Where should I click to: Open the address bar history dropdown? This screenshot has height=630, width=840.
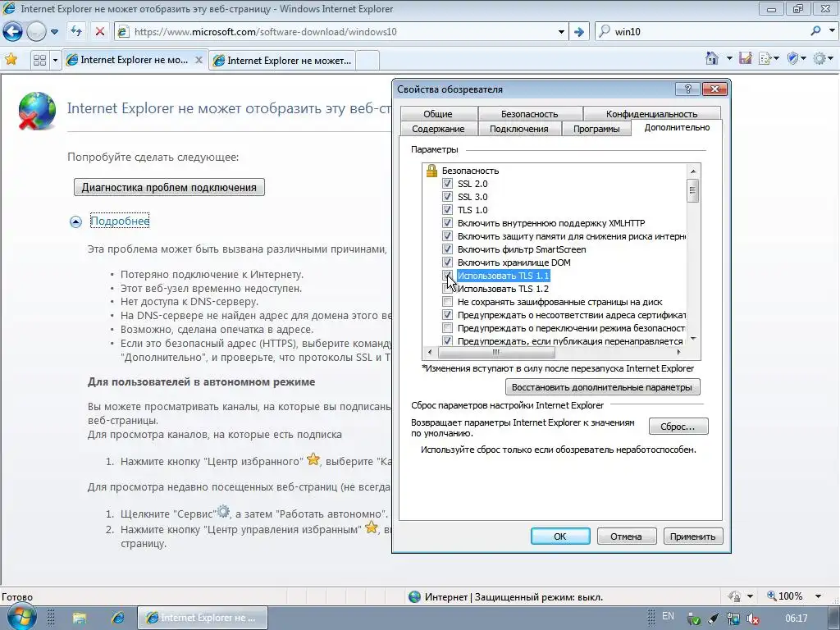(561, 32)
